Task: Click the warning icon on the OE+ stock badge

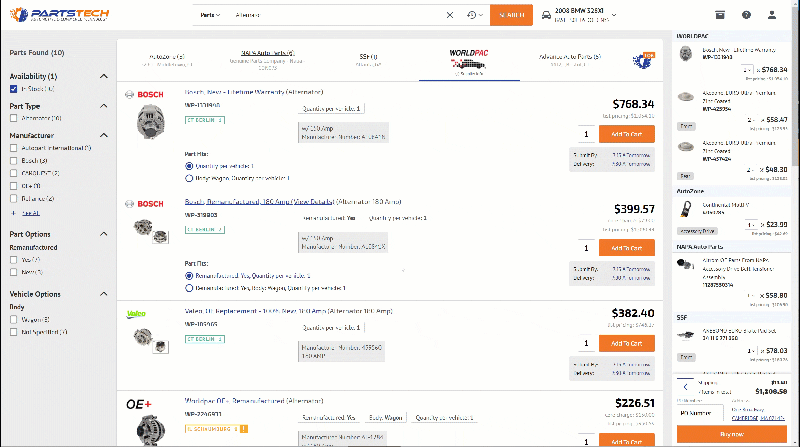Action: click(244, 429)
